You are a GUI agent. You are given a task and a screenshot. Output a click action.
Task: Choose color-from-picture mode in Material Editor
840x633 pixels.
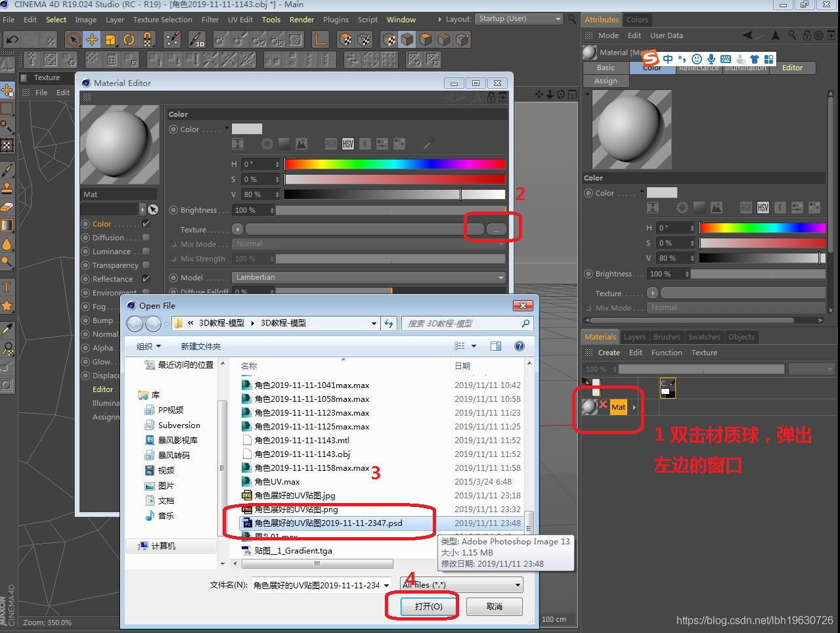[x=301, y=144]
